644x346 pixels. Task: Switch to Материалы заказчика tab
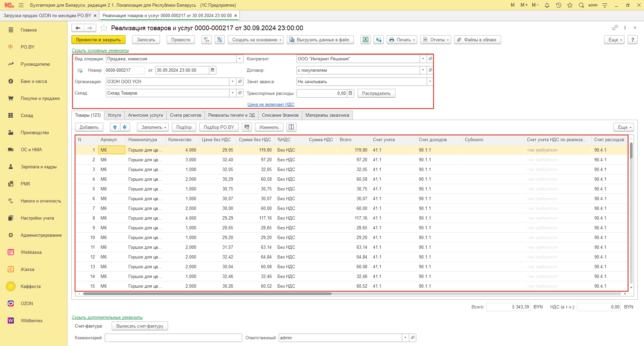(327, 115)
